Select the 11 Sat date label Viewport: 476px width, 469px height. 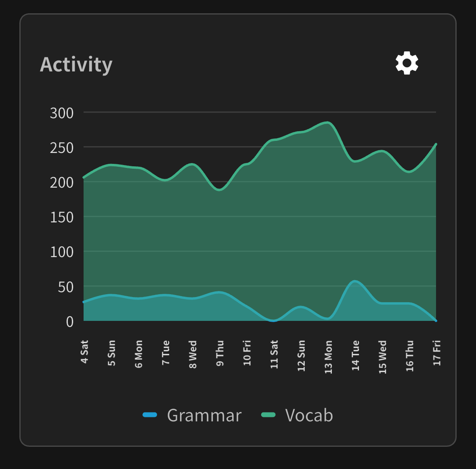point(275,354)
